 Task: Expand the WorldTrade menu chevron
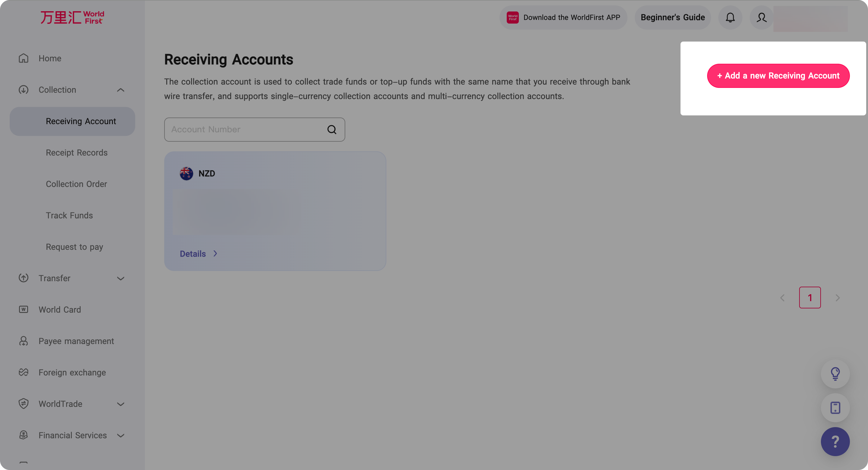coord(121,404)
